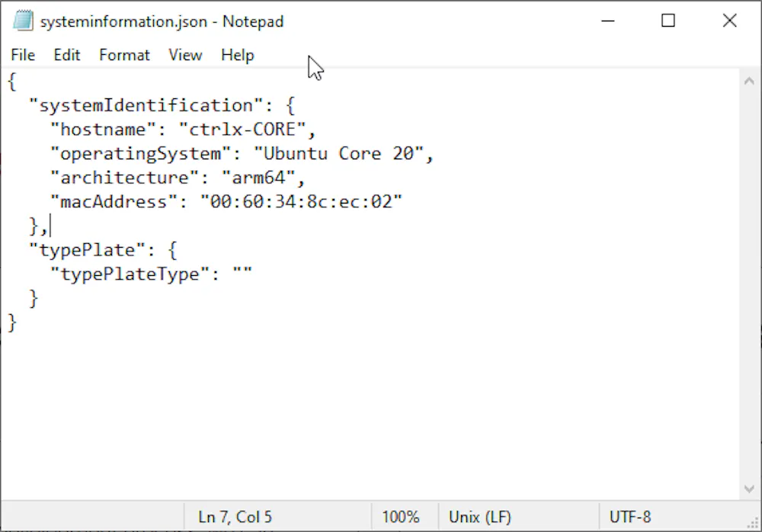Viewport: 762px width, 532px height.
Task: Open the Help menu
Action: 237,55
